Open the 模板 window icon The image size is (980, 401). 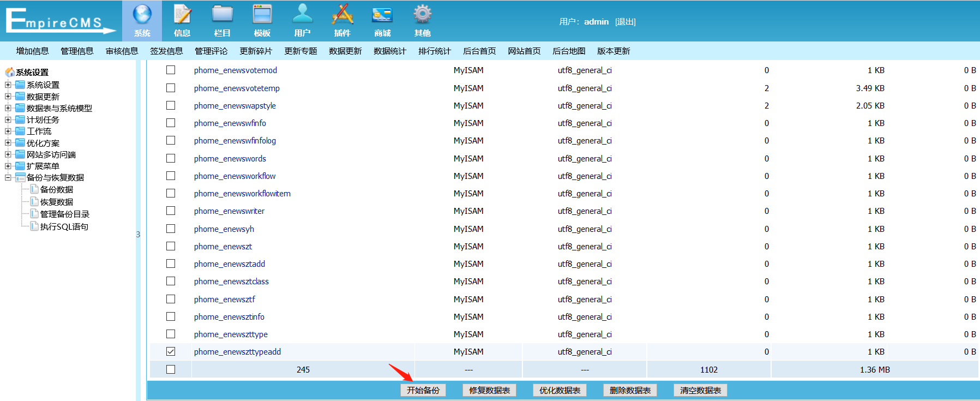tap(262, 14)
